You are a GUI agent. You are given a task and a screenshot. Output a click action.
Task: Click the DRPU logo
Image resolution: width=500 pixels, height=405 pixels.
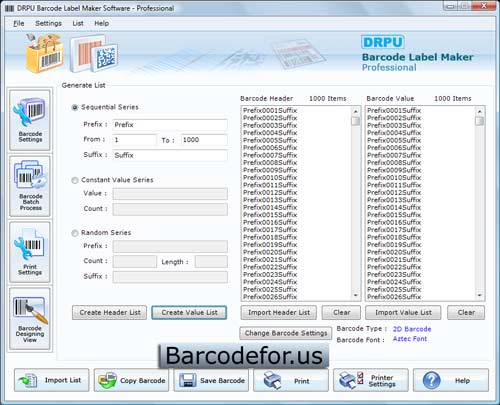383,42
